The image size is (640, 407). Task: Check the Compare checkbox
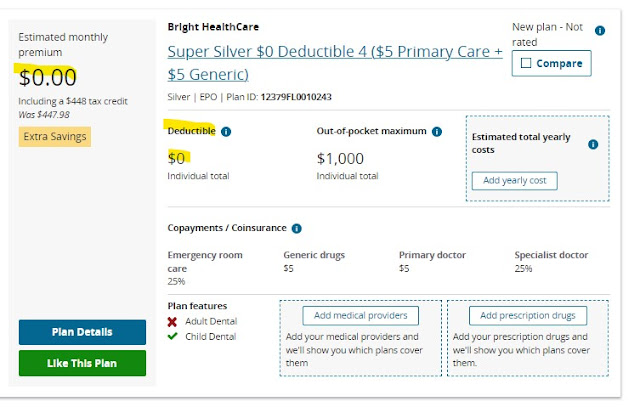[x=526, y=63]
